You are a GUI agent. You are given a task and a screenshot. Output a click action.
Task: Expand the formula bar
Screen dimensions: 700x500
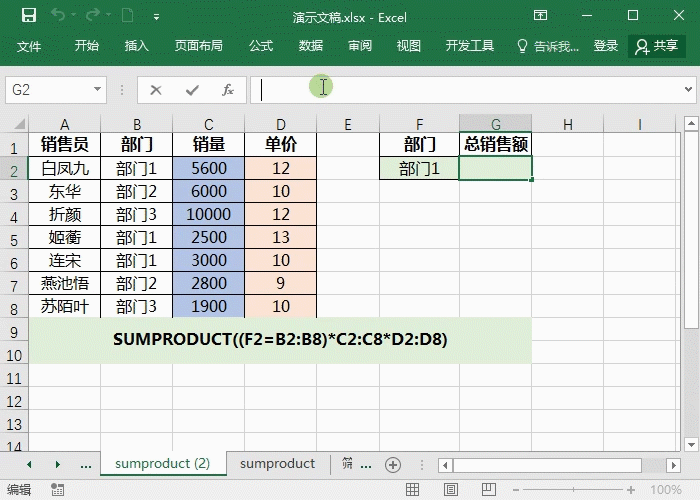coord(689,90)
